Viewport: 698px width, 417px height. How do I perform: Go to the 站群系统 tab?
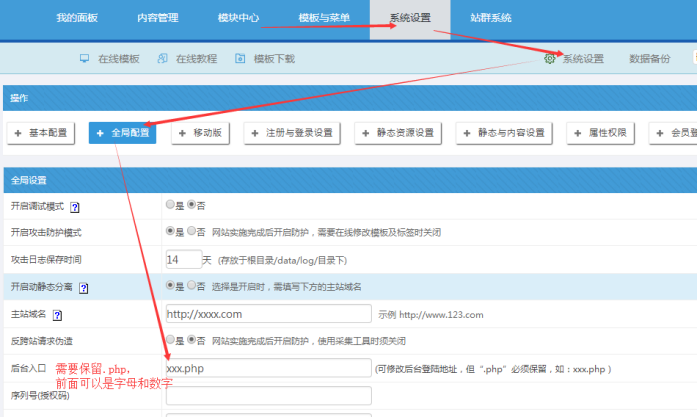click(x=490, y=19)
